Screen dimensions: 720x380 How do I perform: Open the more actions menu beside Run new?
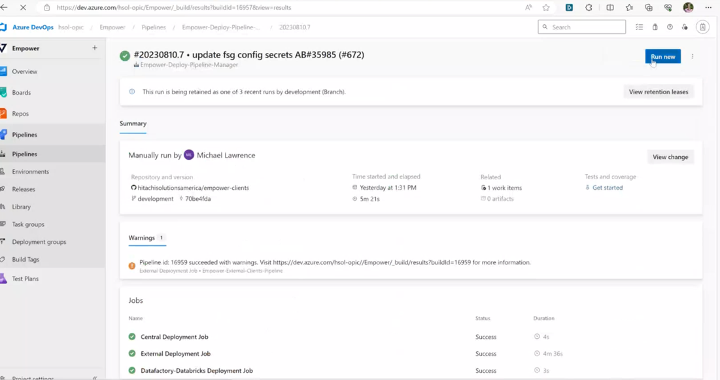(692, 56)
